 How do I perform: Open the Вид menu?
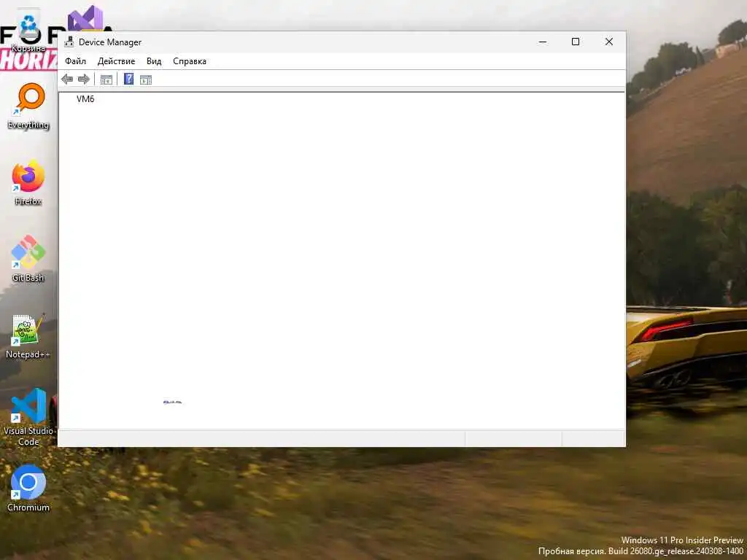click(x=154, y=61)
